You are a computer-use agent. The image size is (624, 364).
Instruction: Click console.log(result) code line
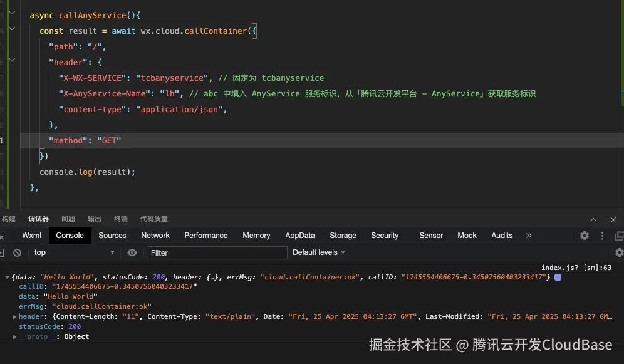click(x=87, y=172)
